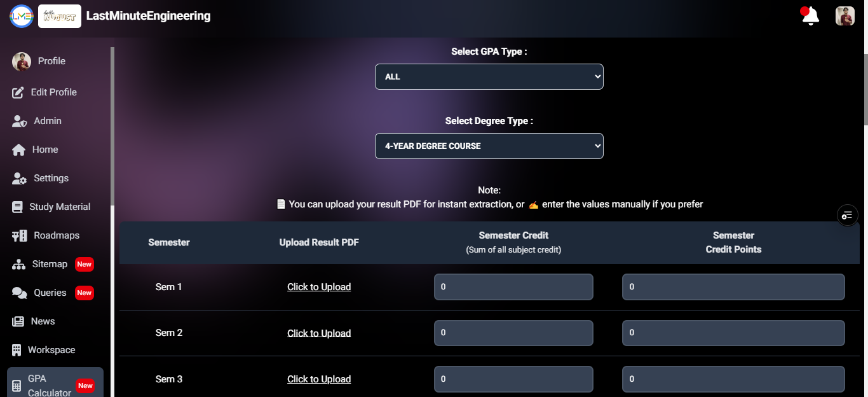
Task: Click the floating filter options button
Action: pyautogui.click(x=847, y=215)
